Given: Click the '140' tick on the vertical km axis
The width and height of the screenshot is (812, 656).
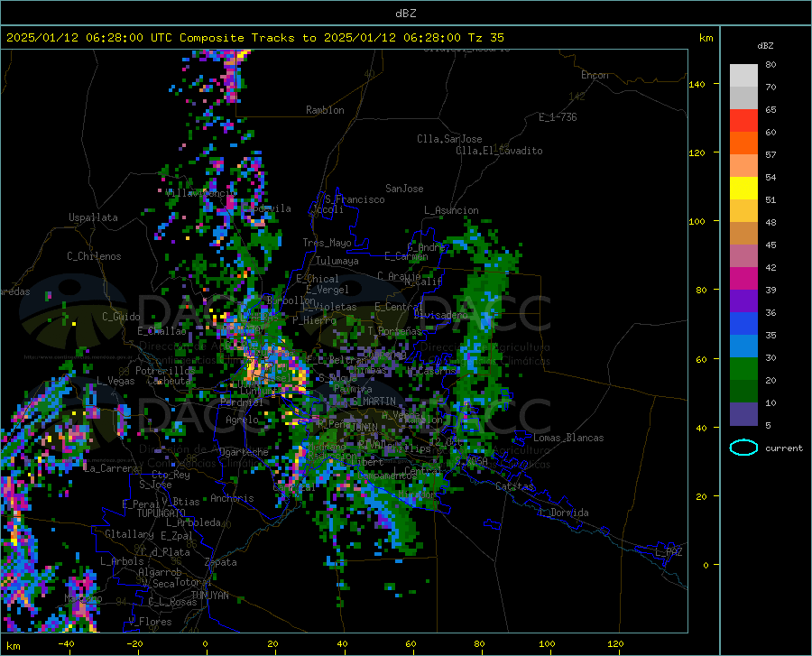Looking at the screenshot, I should point(697,84).
